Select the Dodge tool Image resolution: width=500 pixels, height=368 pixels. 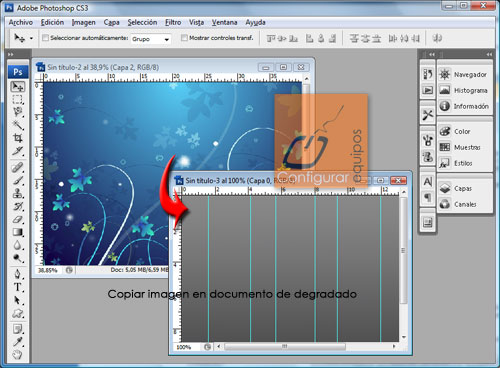coord(18,258)
